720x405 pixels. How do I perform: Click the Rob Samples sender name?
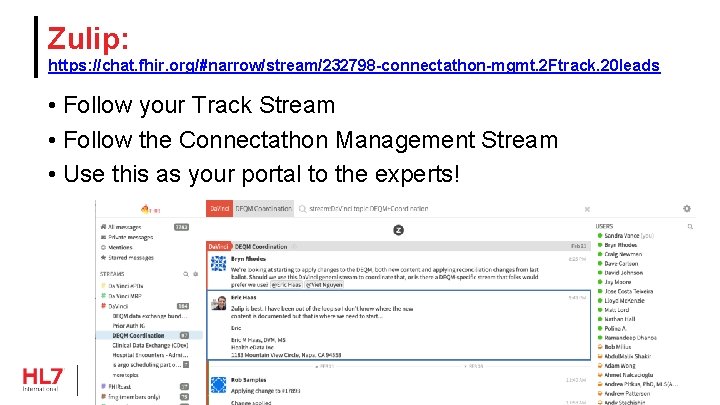[x=248, y=380]
